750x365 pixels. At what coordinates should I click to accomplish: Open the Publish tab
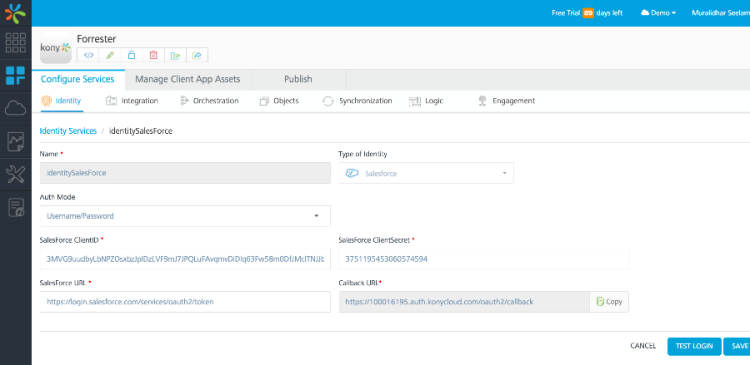coord(298,79)
